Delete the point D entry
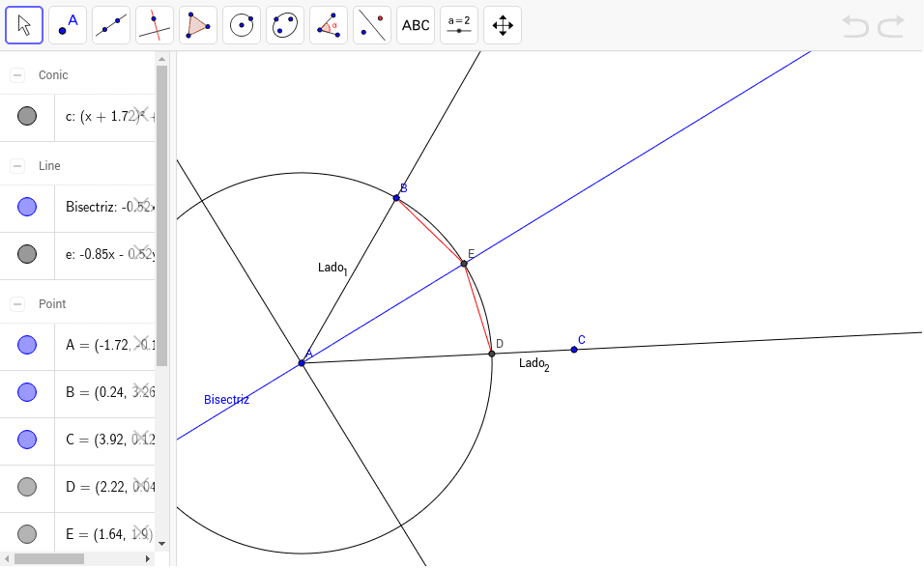924x568 pixels. [141, 484]
